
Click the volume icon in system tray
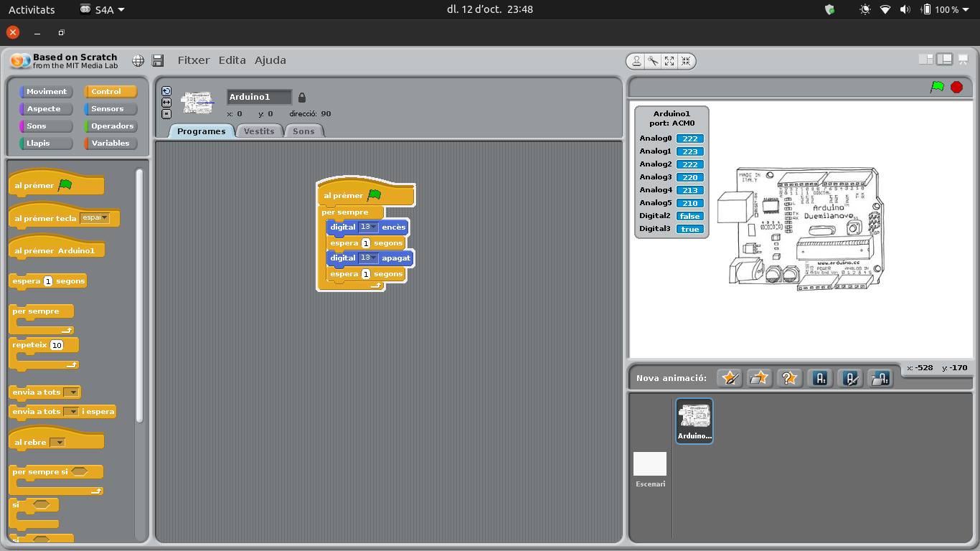click(x=905, y=9)
